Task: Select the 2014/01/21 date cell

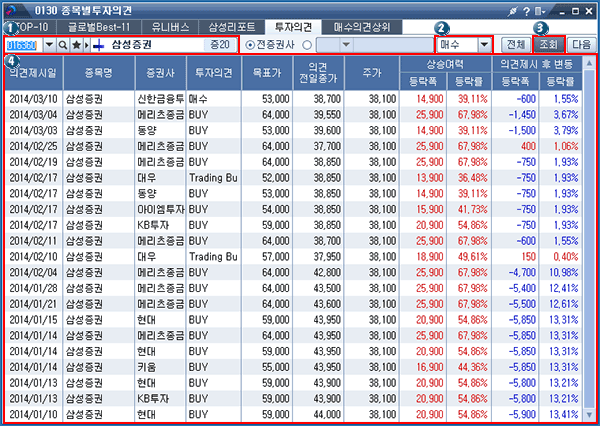Action: pyautogui.click(x=33, y=304)
